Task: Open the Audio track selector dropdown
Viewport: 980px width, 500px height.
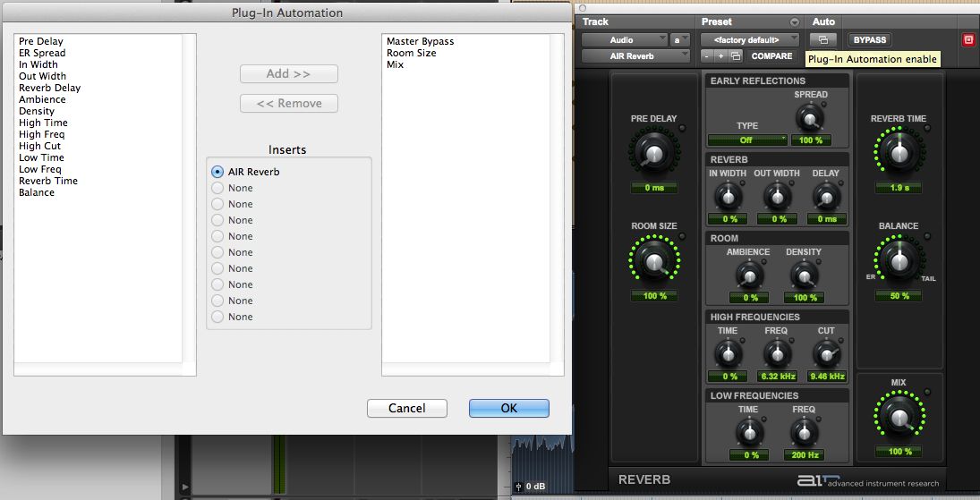Action: 624,40
